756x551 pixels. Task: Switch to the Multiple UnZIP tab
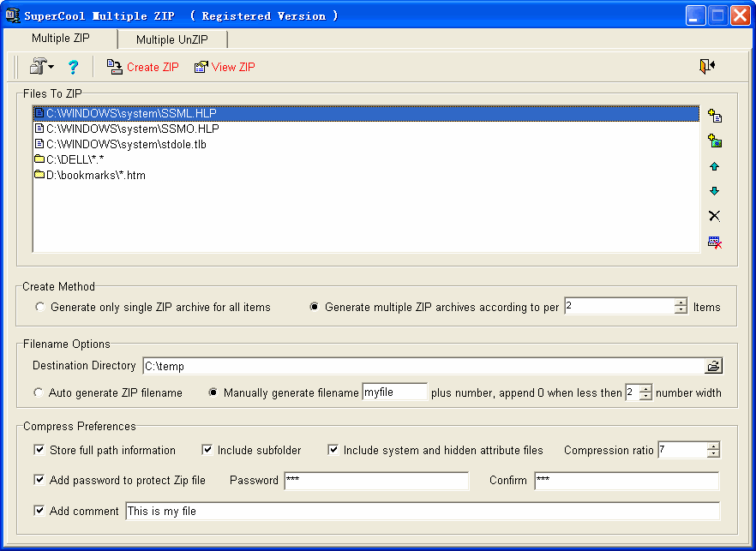[172, 39]
